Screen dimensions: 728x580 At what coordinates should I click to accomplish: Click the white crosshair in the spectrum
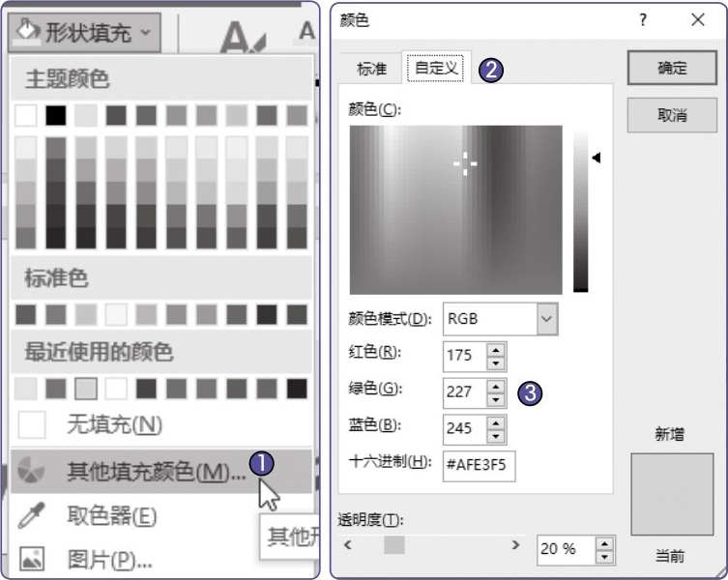(465, 163)
